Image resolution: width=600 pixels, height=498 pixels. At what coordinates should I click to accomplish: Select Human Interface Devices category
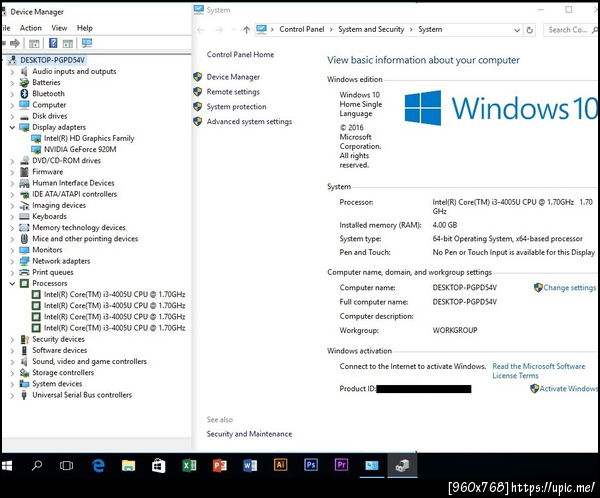[x=73, y=183]
